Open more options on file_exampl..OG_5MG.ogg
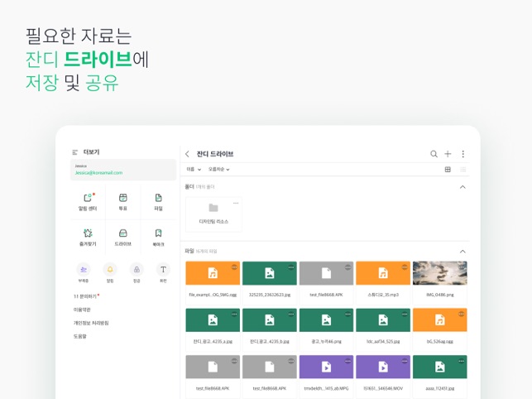 [234, 267]
